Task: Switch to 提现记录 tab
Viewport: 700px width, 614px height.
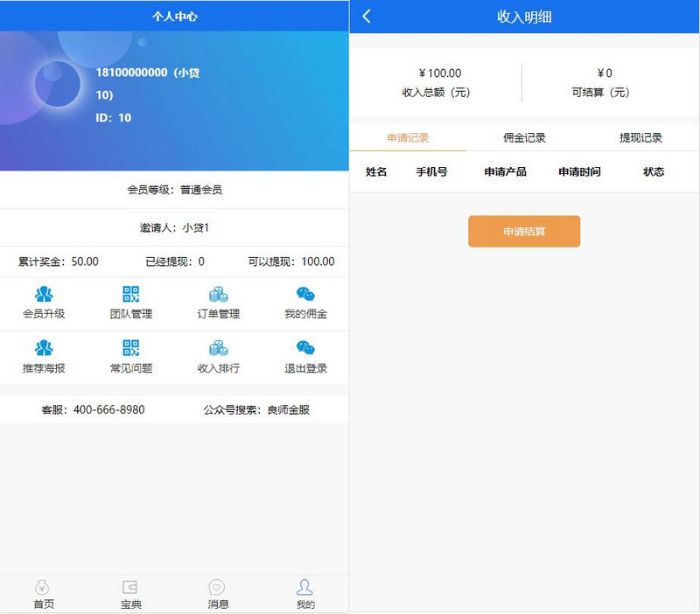Action: coord(640,138)
